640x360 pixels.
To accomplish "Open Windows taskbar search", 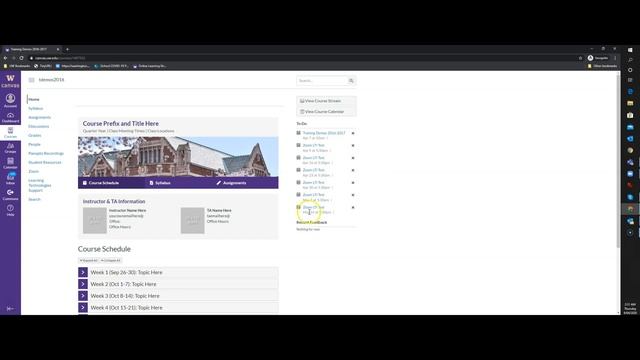I will coord(630,60).
